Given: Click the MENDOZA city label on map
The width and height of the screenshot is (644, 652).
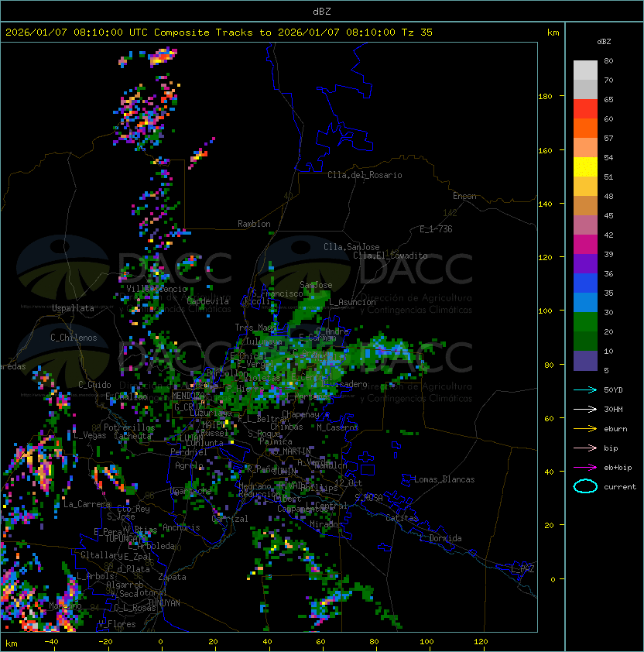Looking at the screenshot, I should (x=188, y=396).
